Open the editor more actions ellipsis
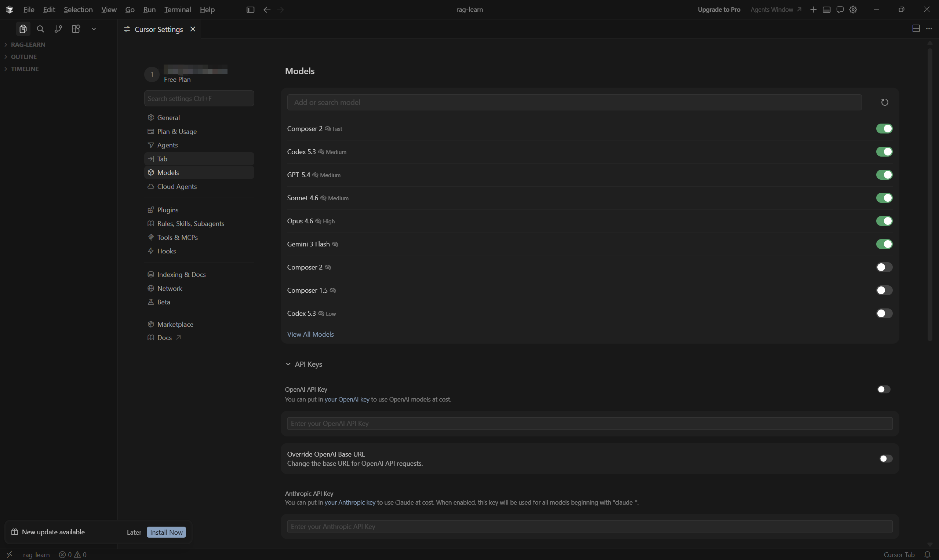Screen dimensions: 939x560 click(929, 29)
